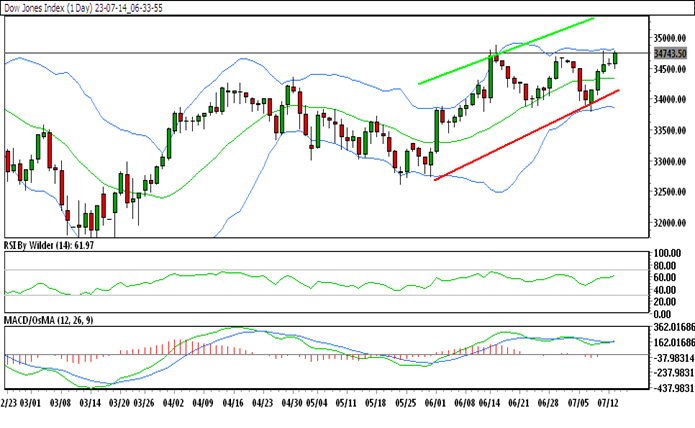Click the 05/18 date label
This screenshot has width=695, height=428.
[x=376, y=403]
